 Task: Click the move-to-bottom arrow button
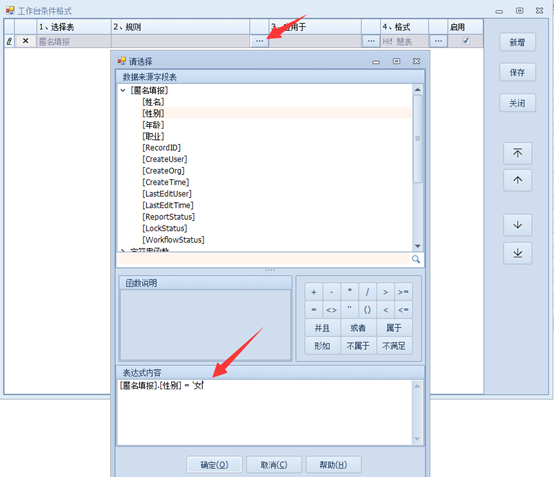point(517,253)
